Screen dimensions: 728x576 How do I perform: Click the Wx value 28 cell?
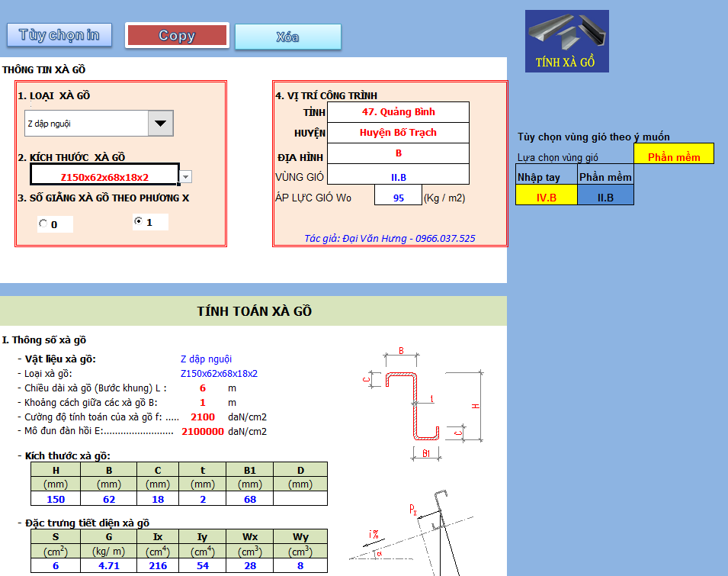click(x=250, y=565)
